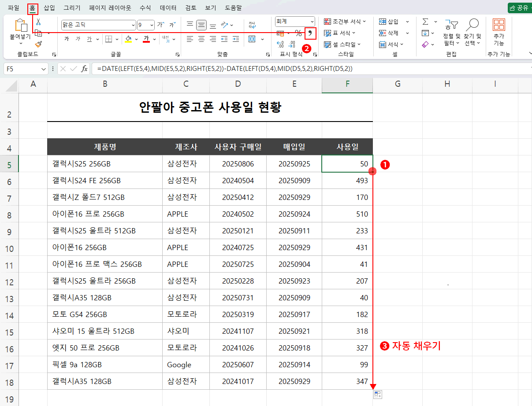The width and height of the screenshot is (532, 406).
Task: Open the 파일 menu
Action: click(x=14, y=8)
